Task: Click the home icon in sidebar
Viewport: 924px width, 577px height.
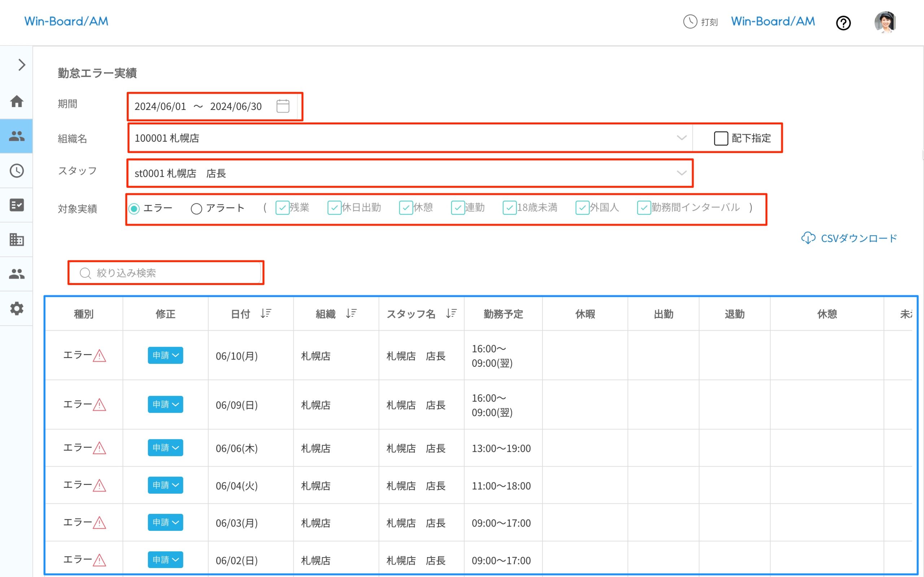Action: click(16, 101)
